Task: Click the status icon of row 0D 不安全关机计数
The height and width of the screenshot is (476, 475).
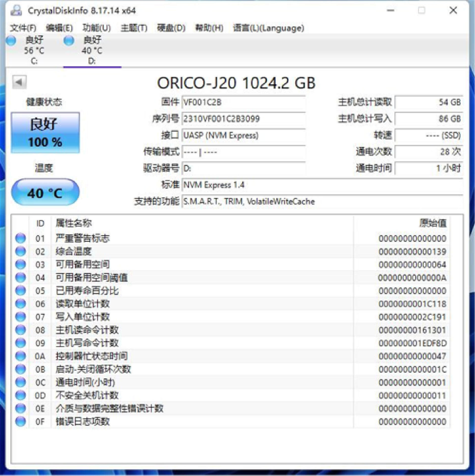Action: (x=21, y=395)
